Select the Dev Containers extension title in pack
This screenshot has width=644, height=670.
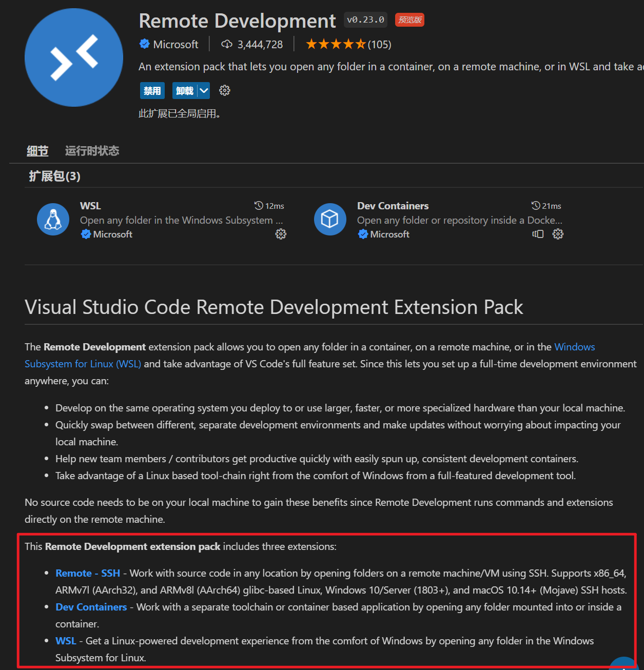(x=393, y=206)
